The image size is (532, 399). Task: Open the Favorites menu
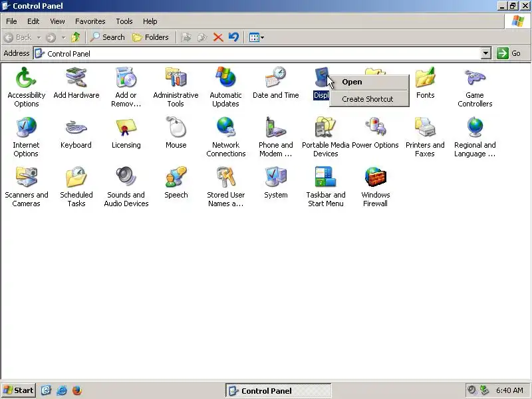(x=90, y=21)
